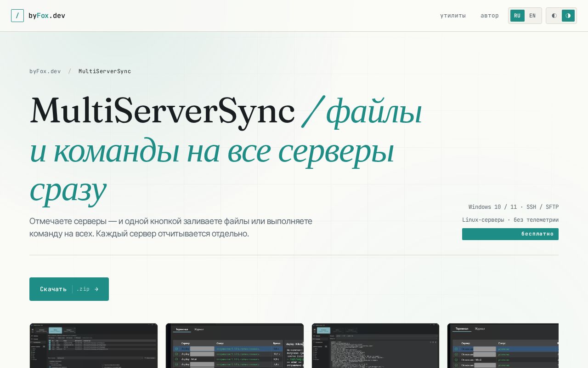Viewport: 588px width, 368px height.
Task: Go to byFox.dev breadcrumb
Action: coord(45,71)
